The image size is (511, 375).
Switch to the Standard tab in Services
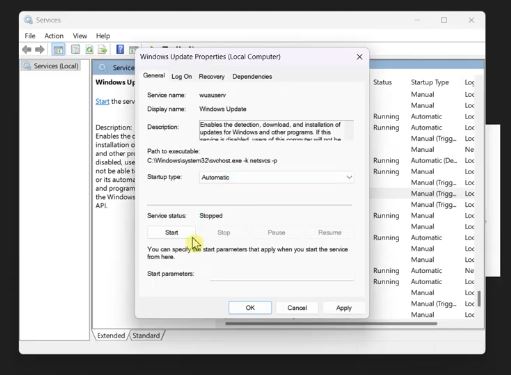[x=146, y=335]
